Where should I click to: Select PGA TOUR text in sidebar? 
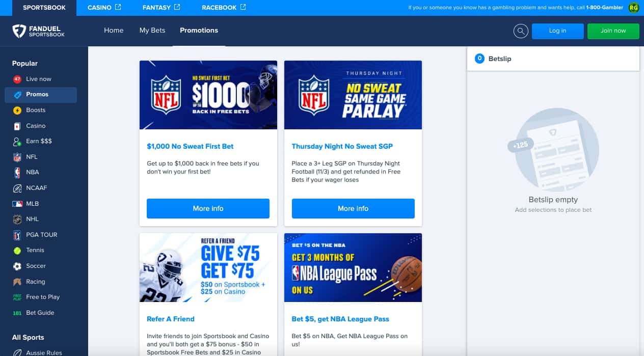[42, 235]
